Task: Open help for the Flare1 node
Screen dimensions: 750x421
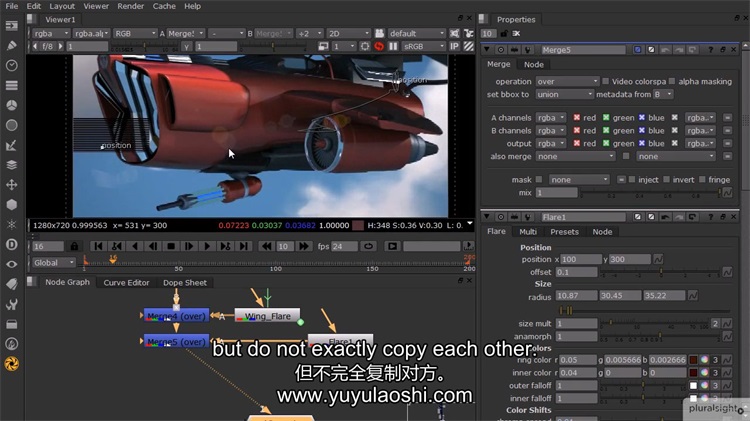Action: coord(710,217)
